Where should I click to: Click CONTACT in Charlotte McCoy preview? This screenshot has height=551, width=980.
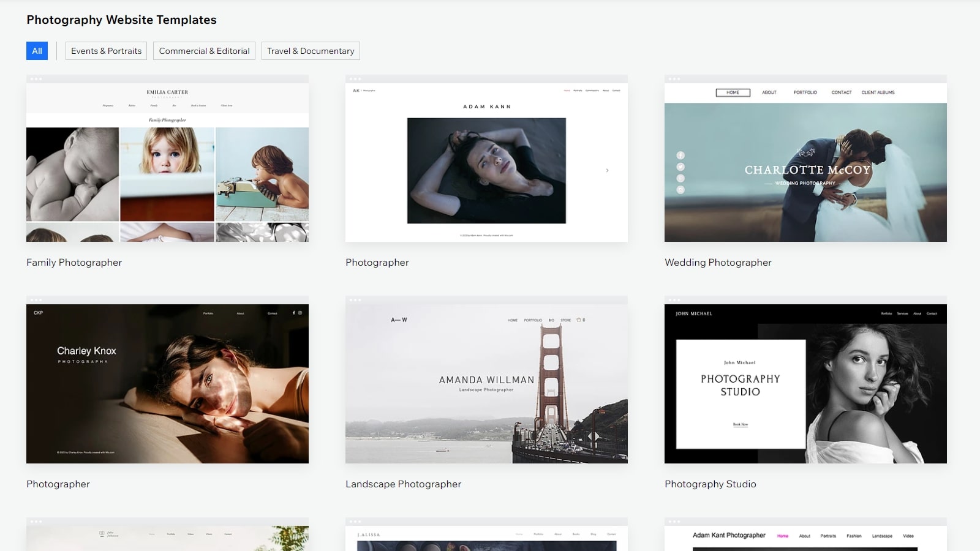tap(841, 92)
